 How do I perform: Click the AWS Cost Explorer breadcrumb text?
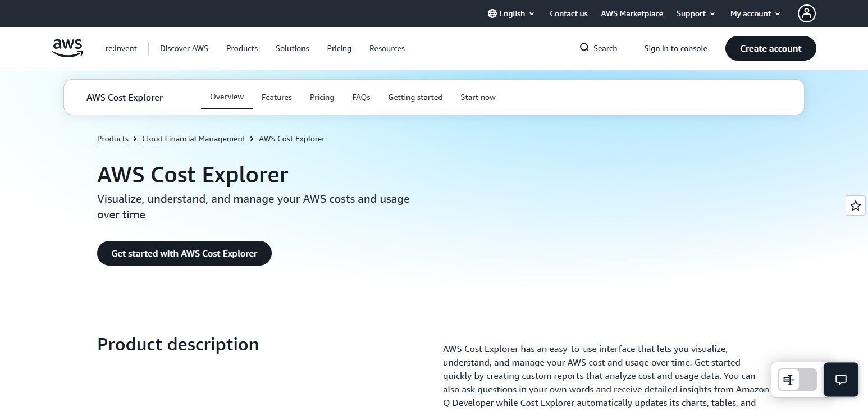tap(292, 139)
